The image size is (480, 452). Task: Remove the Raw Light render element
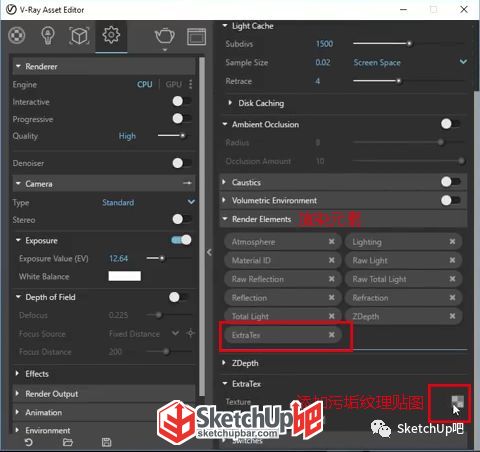click(452, 260)
